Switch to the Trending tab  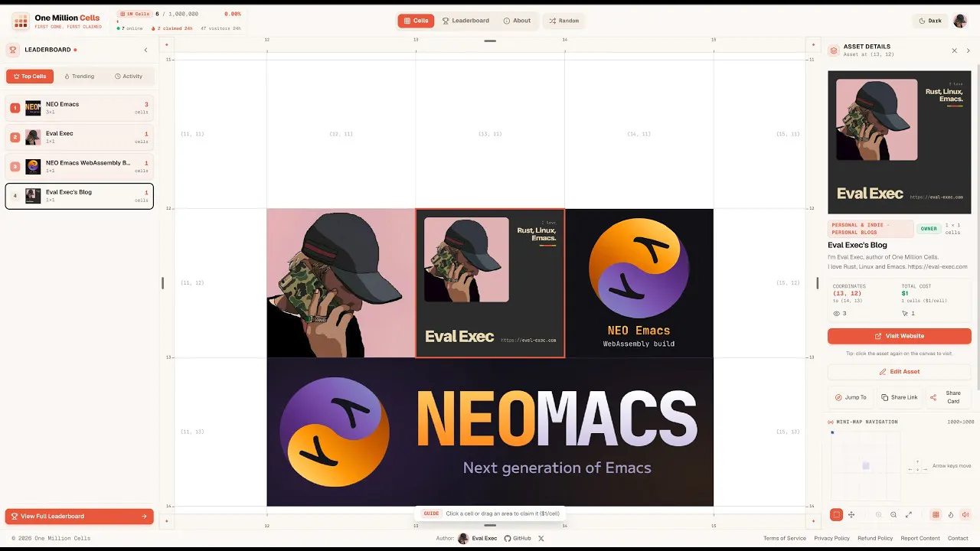click(80, 77)
